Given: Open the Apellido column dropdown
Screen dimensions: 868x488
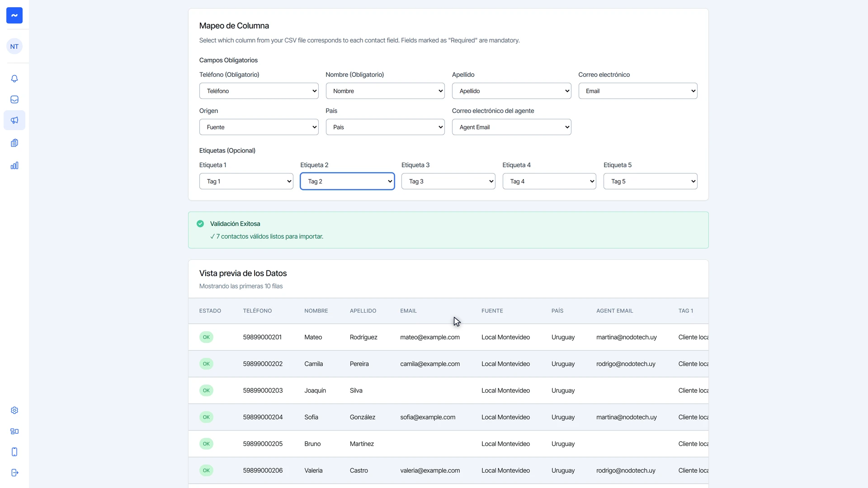Looking at the screenshot, I should pos(511,91).
